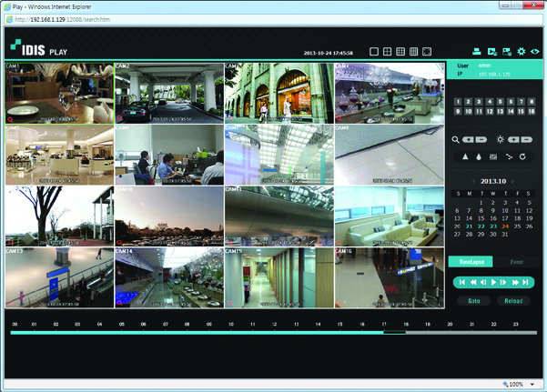Toggle camera 1 channel button
Viewport: 547px width, 392px height.
click(x=457, y=101)
